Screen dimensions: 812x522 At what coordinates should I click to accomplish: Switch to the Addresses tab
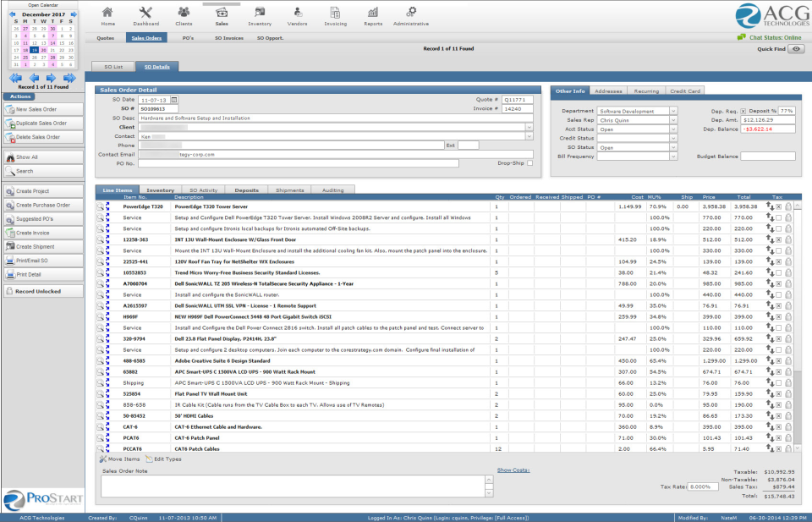608,91
